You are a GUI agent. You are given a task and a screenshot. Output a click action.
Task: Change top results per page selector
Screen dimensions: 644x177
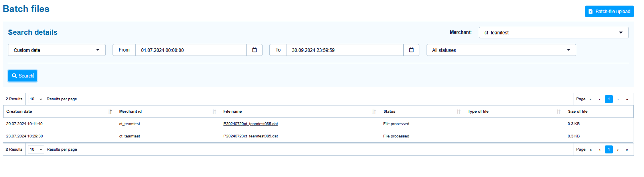[36, 99]
